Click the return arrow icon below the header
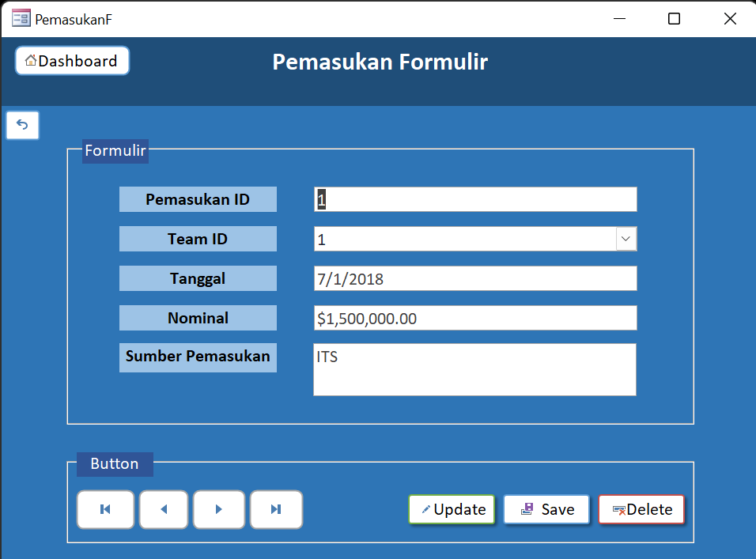756x559 pixels. (x=21, y=125)
